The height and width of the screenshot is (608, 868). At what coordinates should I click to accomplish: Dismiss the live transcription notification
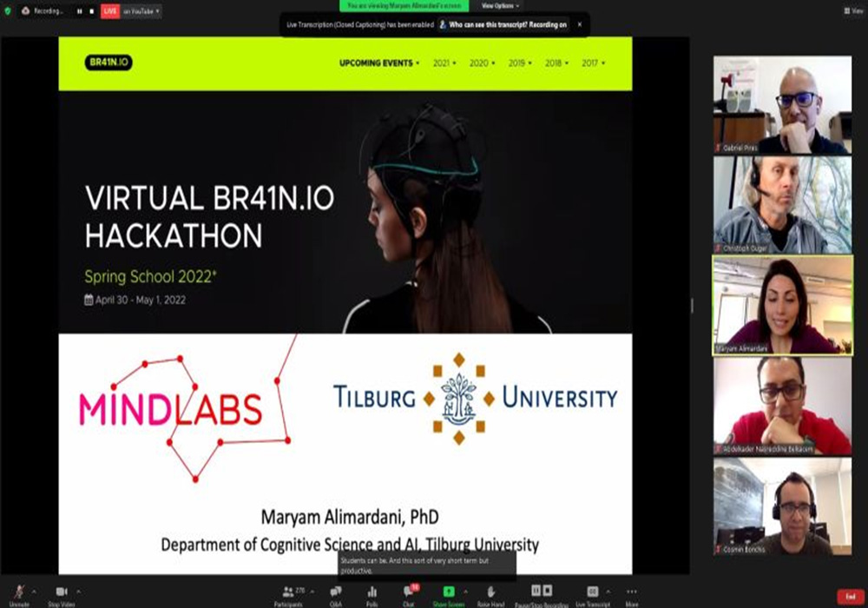[x=580, y=24]
